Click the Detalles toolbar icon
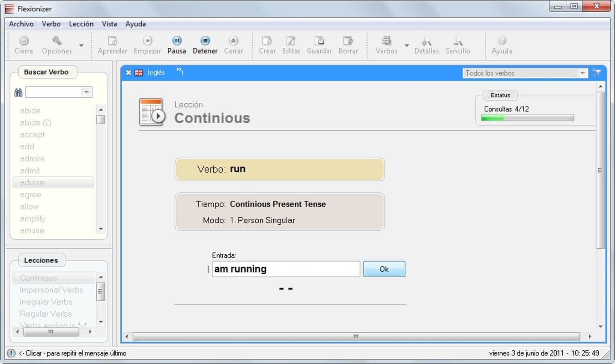 pos(426,41)
